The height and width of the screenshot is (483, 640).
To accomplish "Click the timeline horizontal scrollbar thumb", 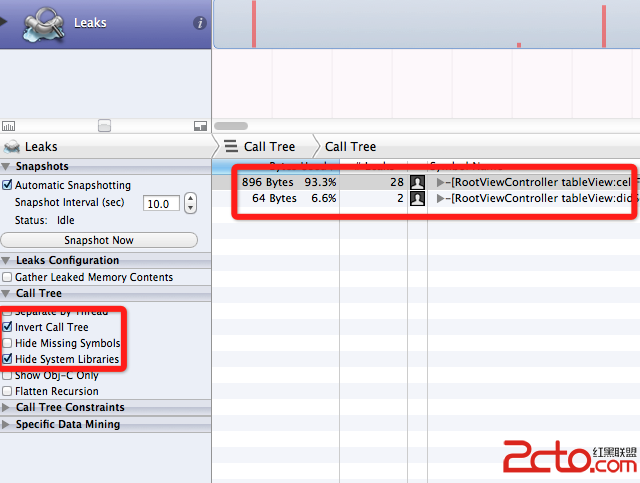I will (x=231, y=126).
